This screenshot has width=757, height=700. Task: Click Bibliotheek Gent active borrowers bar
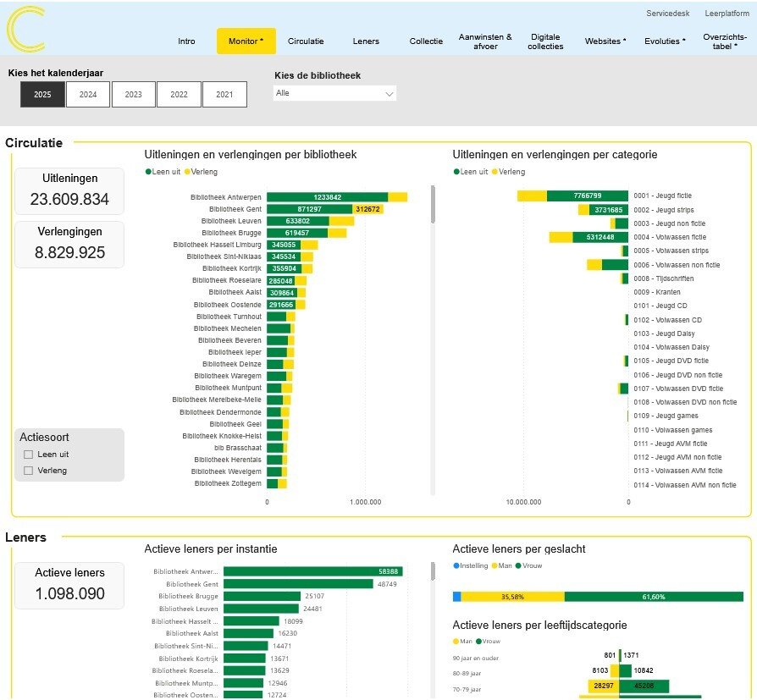coord(298,584)
